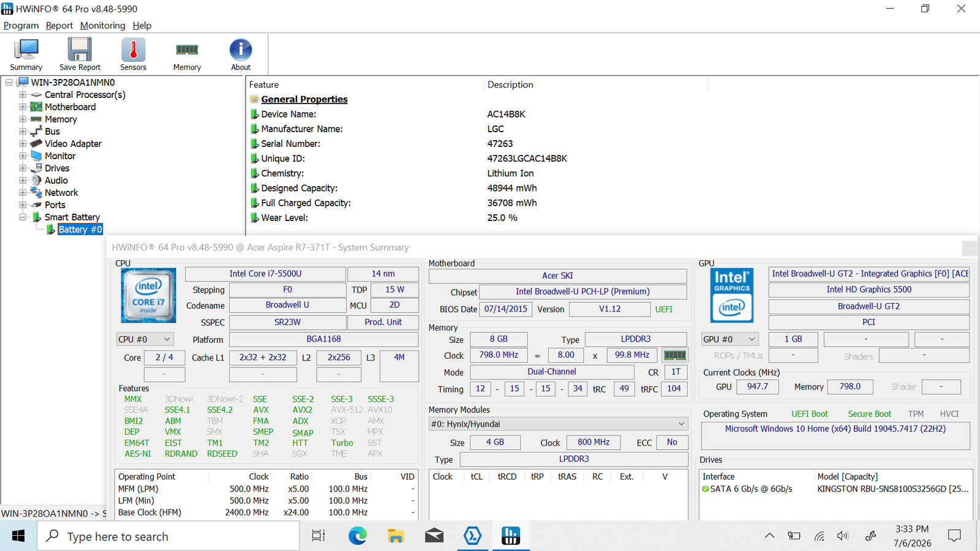Click HWiNFO taskbar icon

510,536
